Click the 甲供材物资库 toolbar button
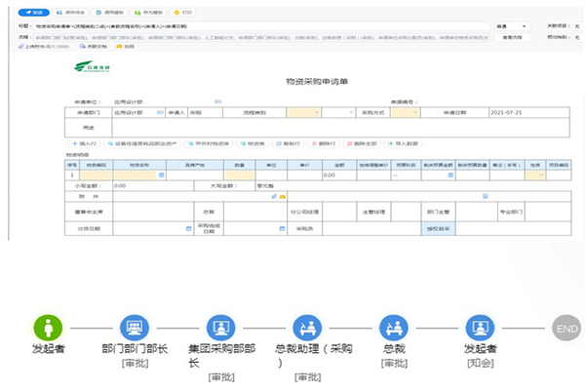 209,143
